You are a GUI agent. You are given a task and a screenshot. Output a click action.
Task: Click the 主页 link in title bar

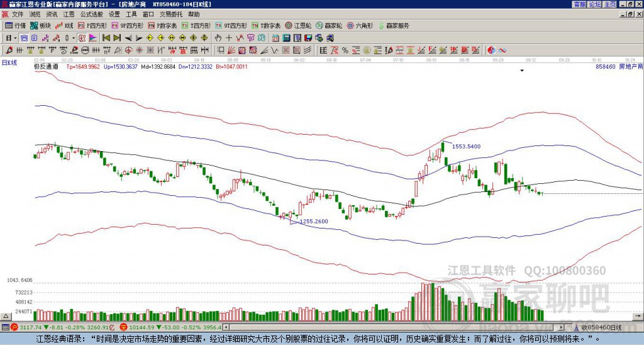(610, 4)
